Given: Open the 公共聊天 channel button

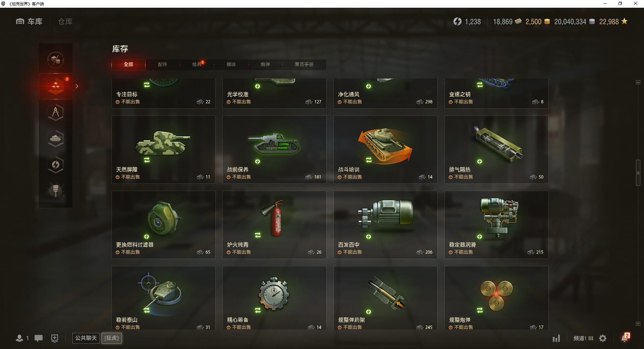Looking at the screenshot, I should [x=86, y=338].
